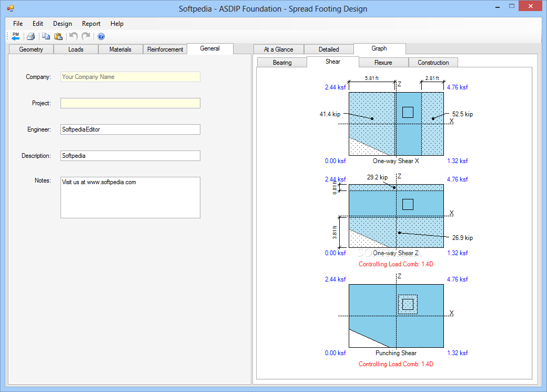Image resolution: width=547 pixels, height=392 pixels.
Task: Click the Copy toolbar icon
Action: coord(46,36)
